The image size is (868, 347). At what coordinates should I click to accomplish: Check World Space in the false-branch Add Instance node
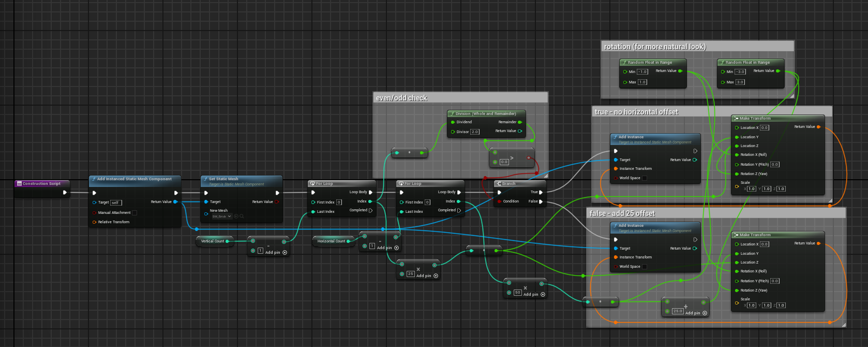coord(644,267)
